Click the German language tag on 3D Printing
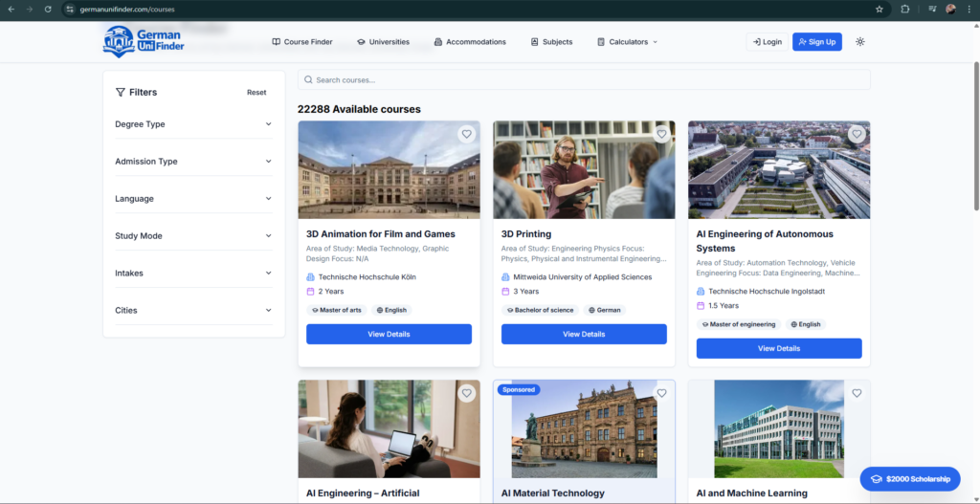 point(605,310)
